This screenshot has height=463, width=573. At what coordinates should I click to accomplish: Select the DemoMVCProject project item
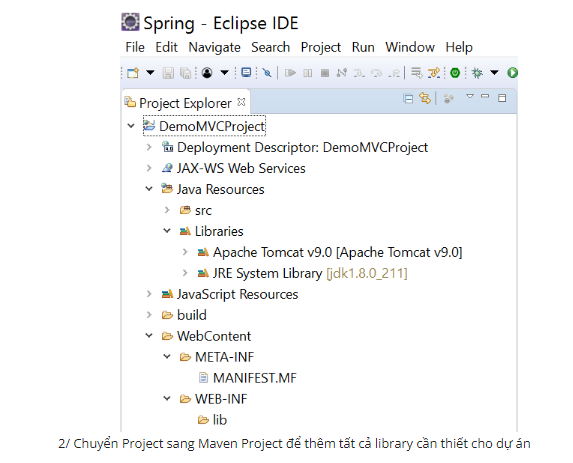tap(204, 126)
